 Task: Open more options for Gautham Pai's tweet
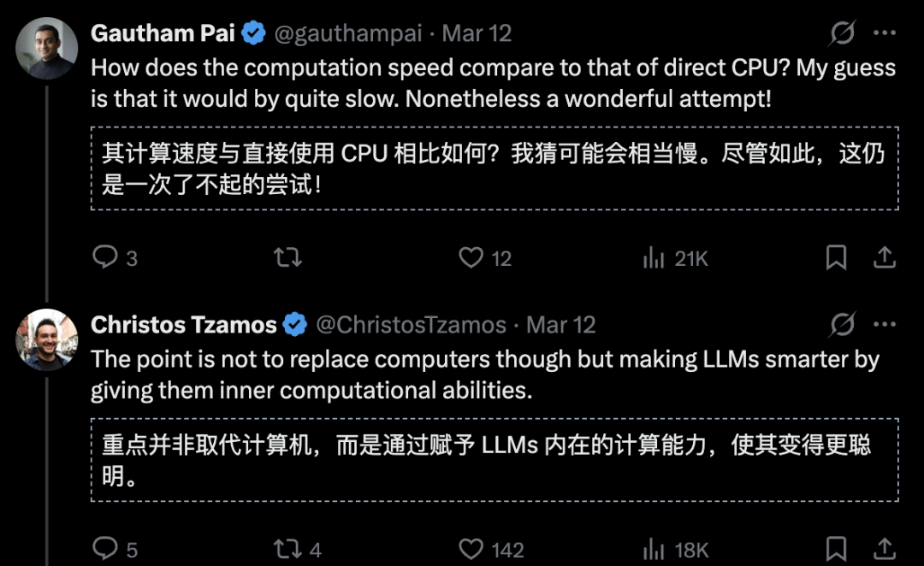[885, 33]
